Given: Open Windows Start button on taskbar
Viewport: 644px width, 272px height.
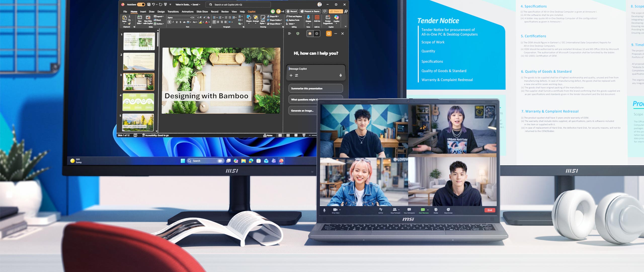Looking at the screenshot, I should pyautogui.click(x=183, y=161).
